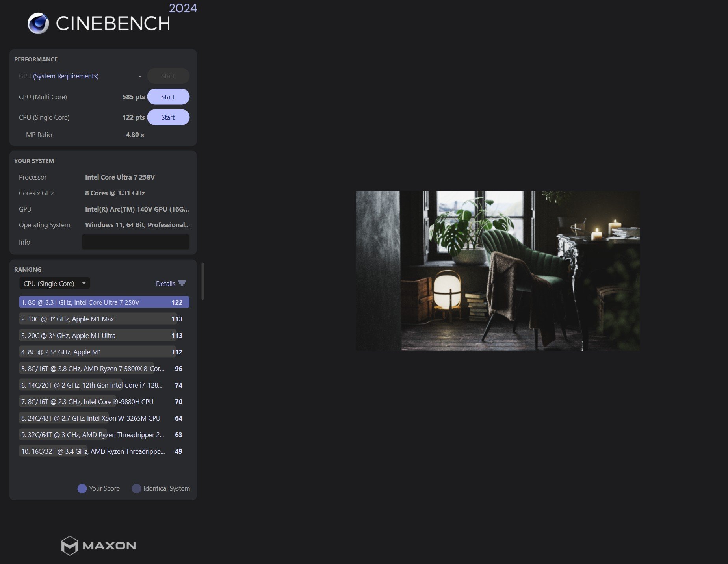Select the AMD Ryzen 7 5800X ranking row
Screen dimensions: 728x564
coord(104,368)
